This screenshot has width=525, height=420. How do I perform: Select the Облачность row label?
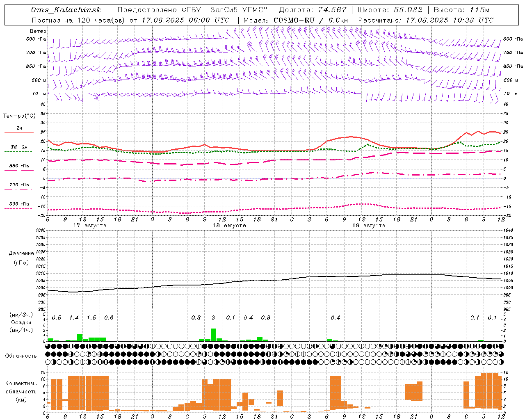pos(21,356)
